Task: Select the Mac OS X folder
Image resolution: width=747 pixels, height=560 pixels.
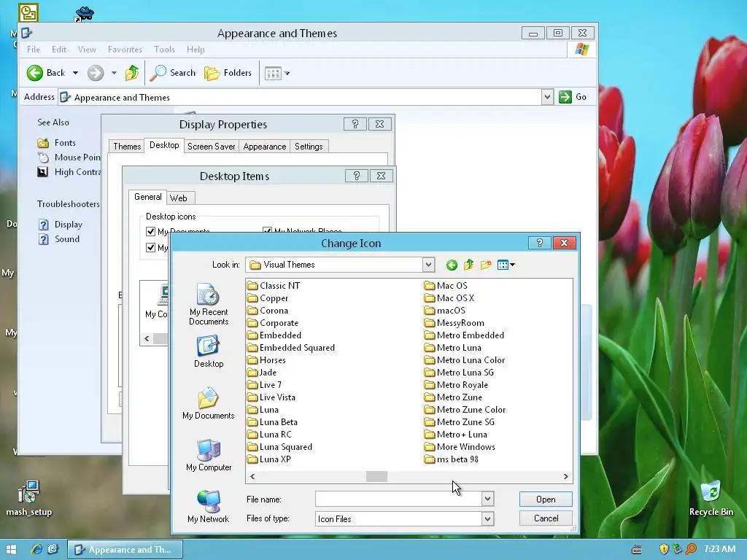Action: (x=449, y=298)
